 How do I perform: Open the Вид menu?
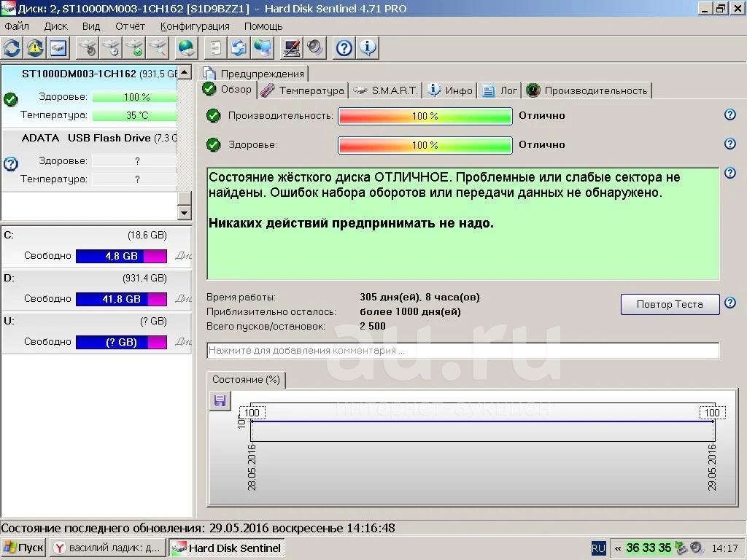(x=90, y=26)
